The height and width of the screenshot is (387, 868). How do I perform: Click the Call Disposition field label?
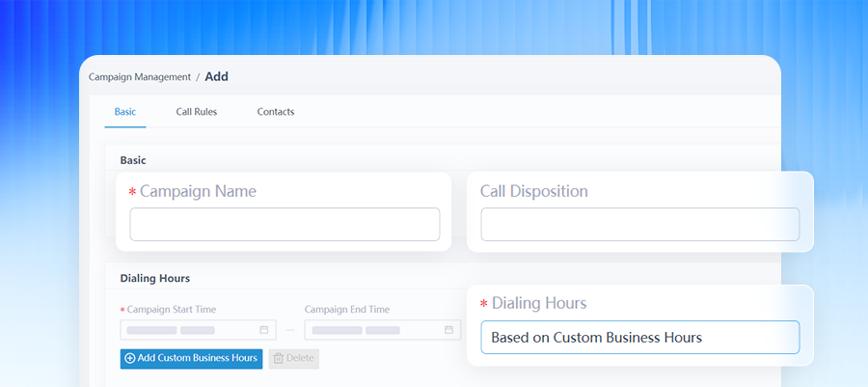tap(533, 191)
